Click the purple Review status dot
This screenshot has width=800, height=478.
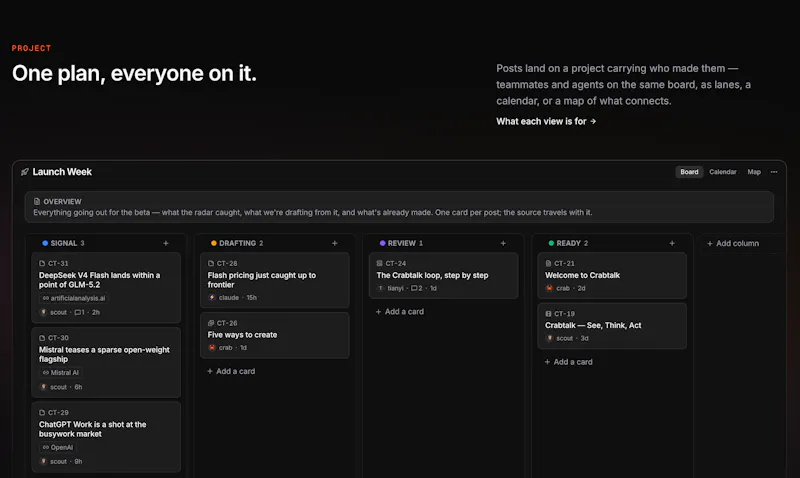pyautogui.click(x=382, y=243)
